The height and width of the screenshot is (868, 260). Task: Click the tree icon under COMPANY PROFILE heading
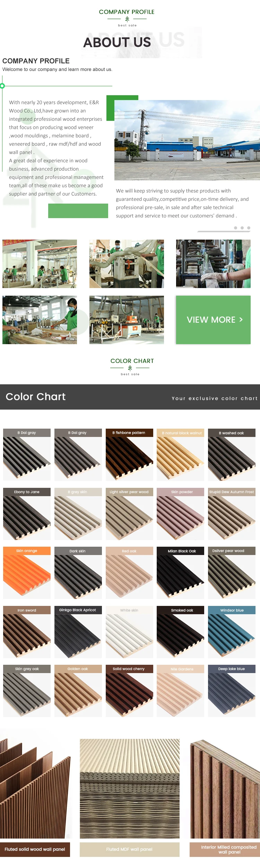(x=127, y=19)
